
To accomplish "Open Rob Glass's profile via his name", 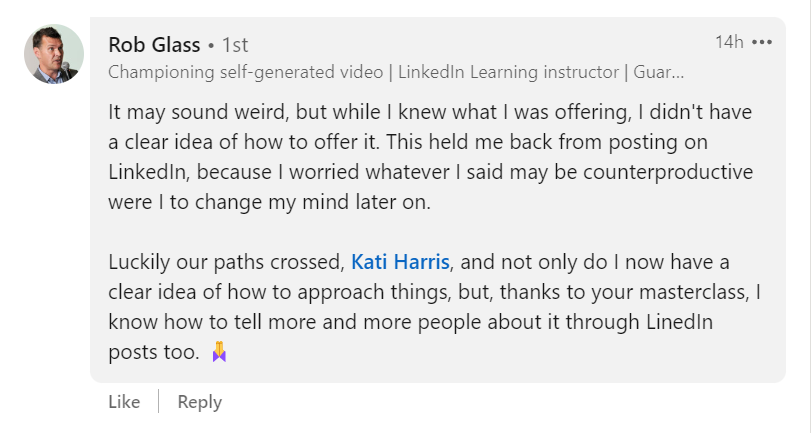I will point(154,45).
